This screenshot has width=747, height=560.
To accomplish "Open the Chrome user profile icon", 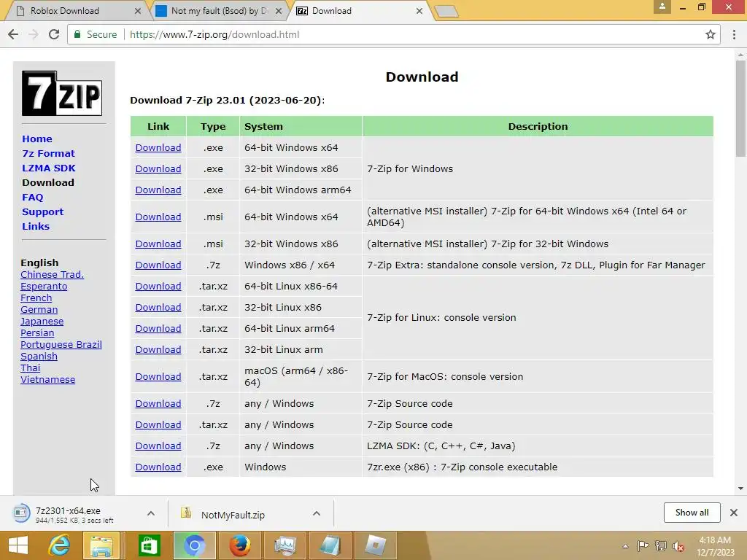I will (x=662, y=7).
